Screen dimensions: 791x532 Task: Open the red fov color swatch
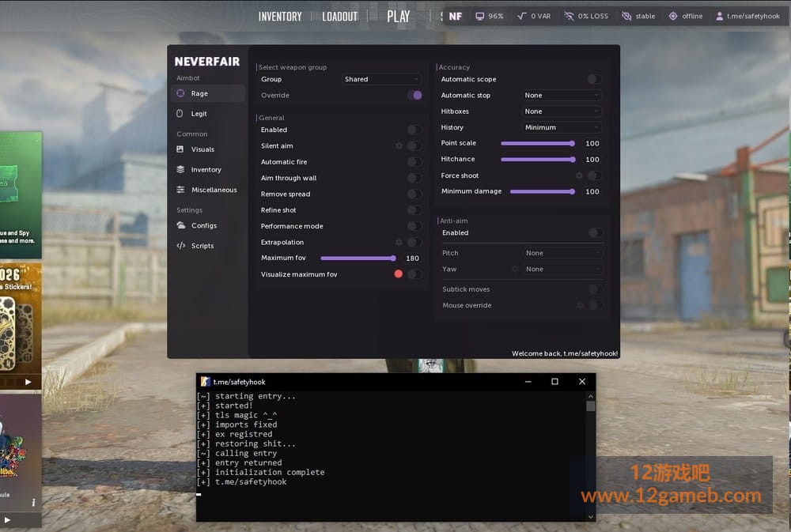399,274
